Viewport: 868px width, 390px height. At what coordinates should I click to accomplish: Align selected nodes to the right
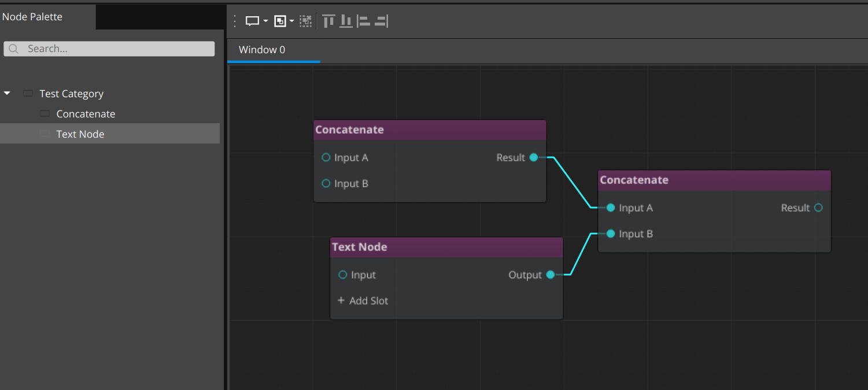381,20
